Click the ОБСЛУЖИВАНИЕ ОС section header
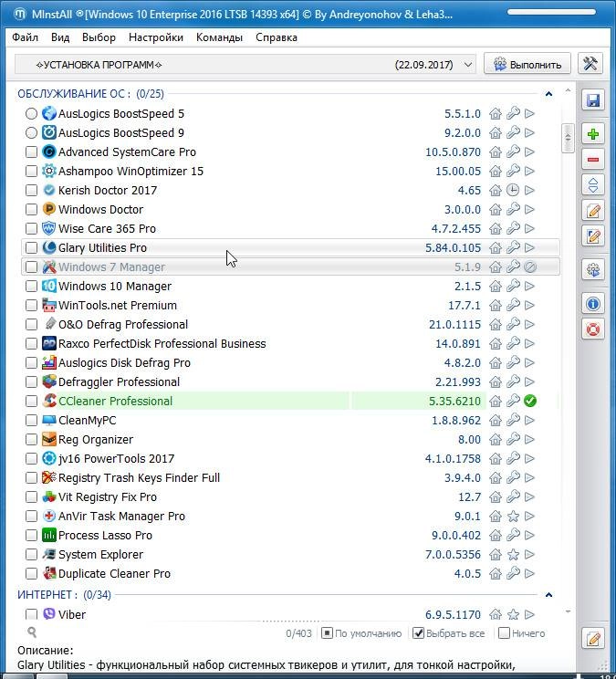The image size is (616, 679). pyautogui.click(x=90, y=94)
